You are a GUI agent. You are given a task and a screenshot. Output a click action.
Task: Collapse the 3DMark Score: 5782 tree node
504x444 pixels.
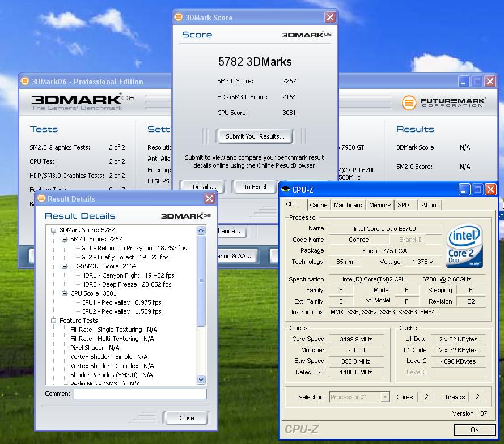(54, 230)
